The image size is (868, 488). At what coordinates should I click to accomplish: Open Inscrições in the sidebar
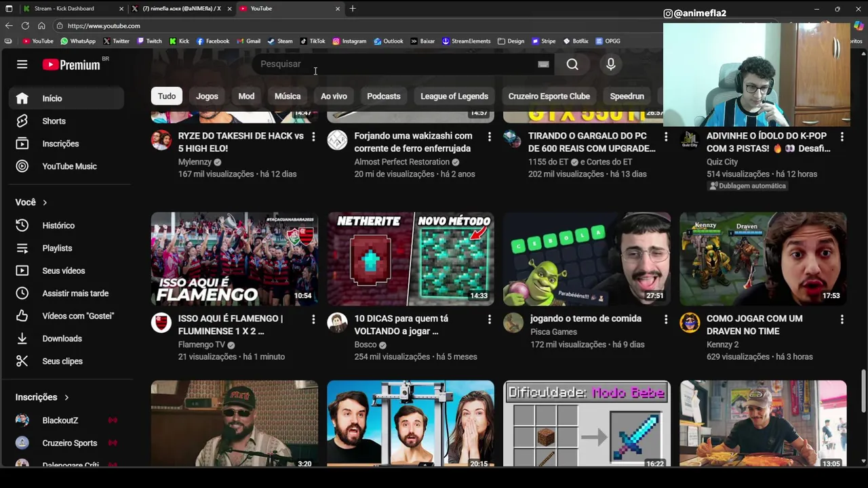(x=66, y=144)
